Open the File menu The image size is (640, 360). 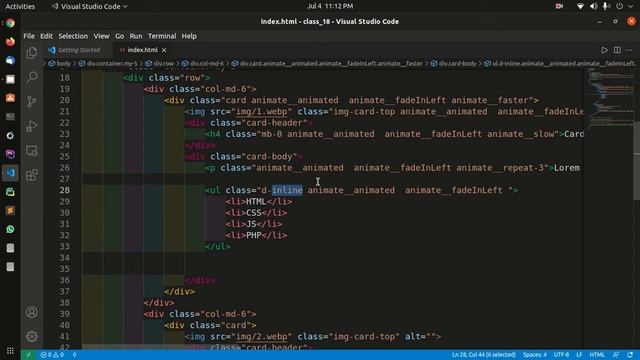(29, 36)
